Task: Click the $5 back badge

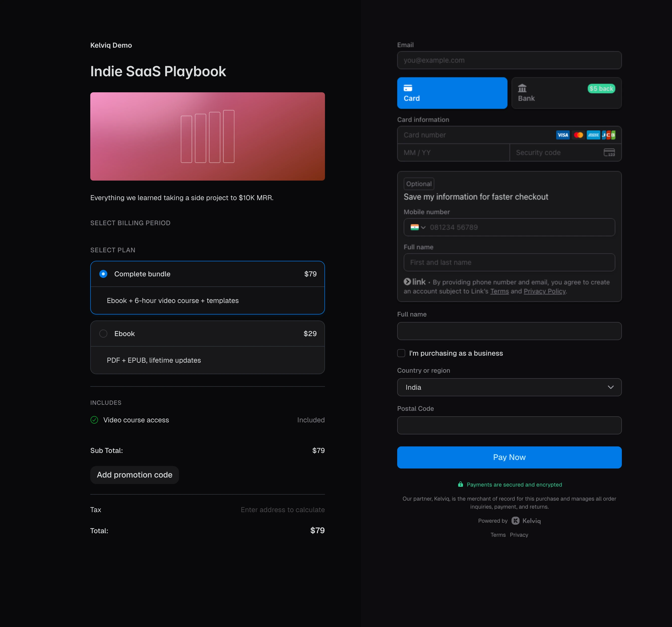Action: [x=601, y=89]
